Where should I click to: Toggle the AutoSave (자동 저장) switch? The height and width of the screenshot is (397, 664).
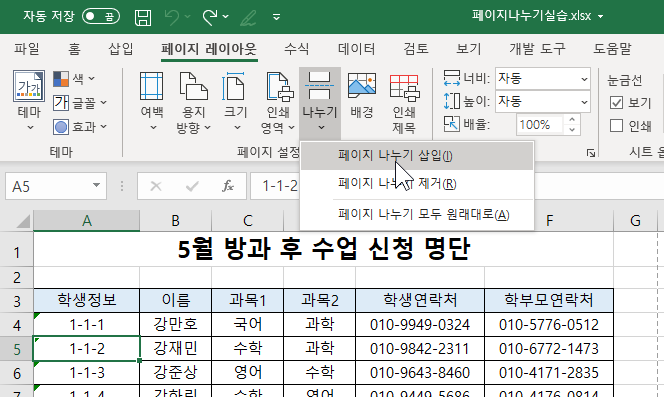(101, 17)
